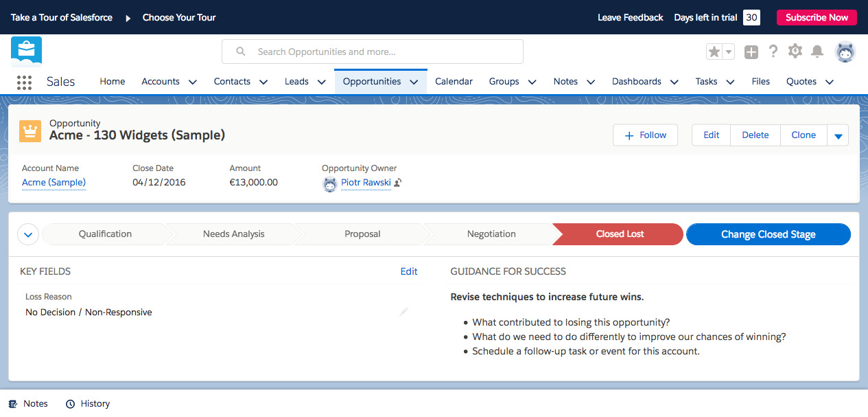Switch to the Home tab
This screenshot has width=868, height=417.
(113, 81)
